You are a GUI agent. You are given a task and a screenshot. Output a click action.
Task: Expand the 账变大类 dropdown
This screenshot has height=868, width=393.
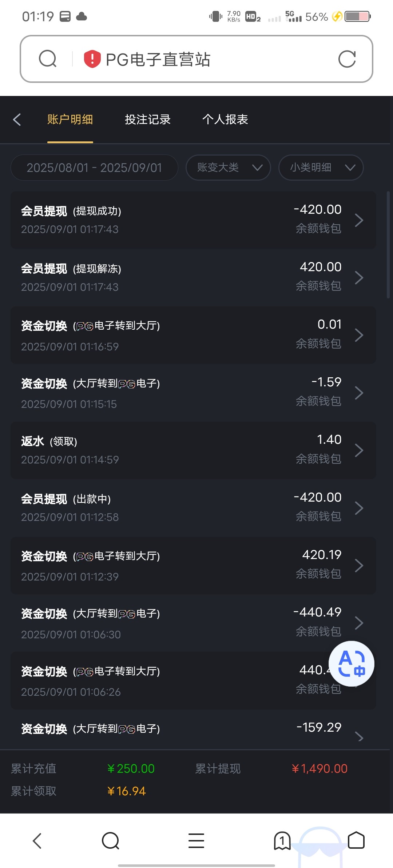click(x=228, y=168)
